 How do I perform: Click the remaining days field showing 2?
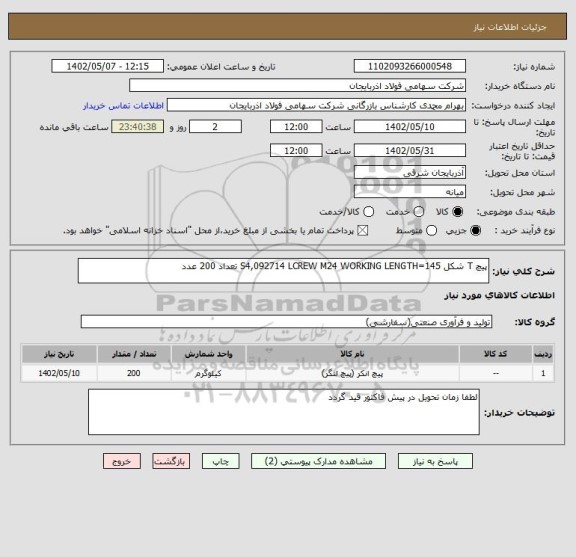(215, 127)
